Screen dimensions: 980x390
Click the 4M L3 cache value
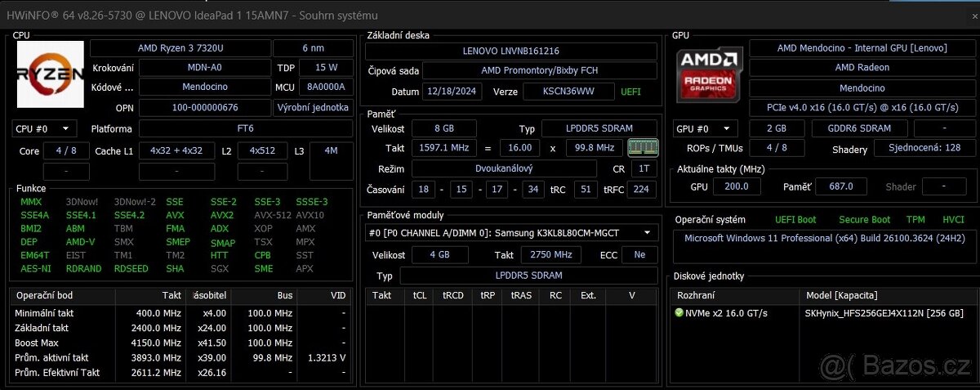coord(331,150)
